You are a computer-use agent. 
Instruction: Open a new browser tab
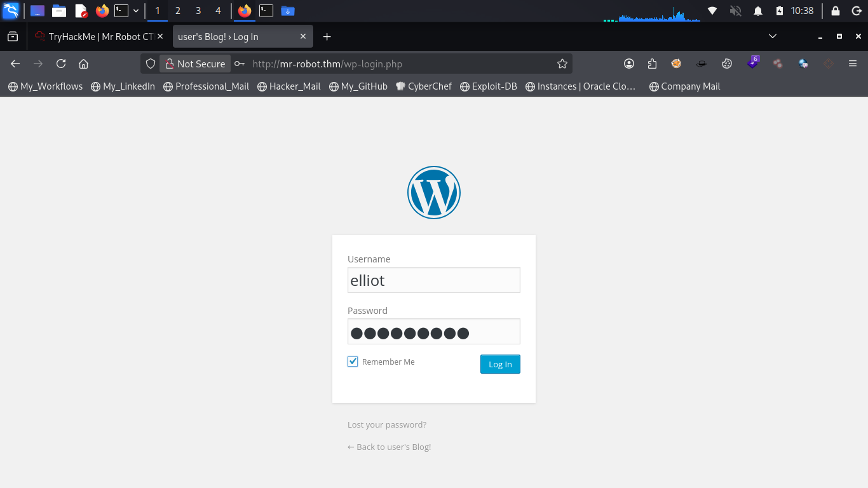pos(327,37)
